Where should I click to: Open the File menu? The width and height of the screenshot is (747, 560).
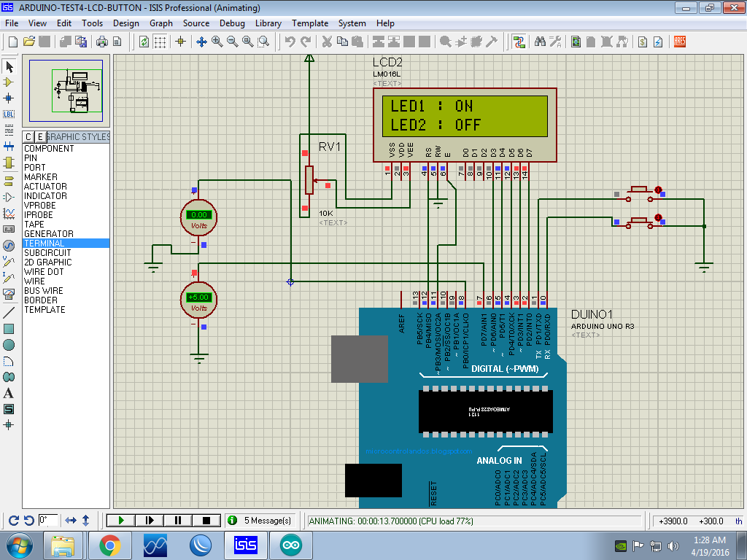12,23
